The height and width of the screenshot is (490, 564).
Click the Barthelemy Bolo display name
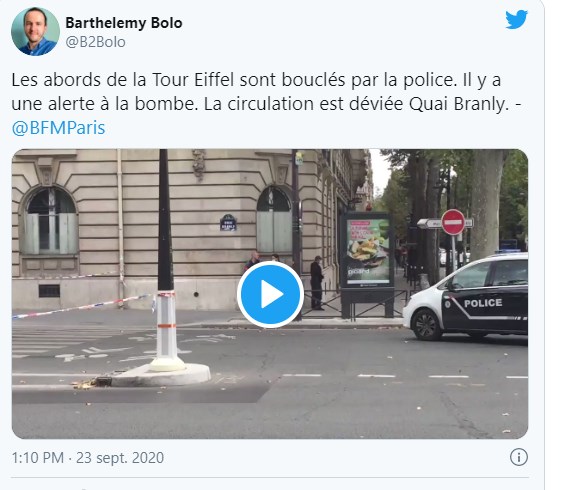(124, 23)
